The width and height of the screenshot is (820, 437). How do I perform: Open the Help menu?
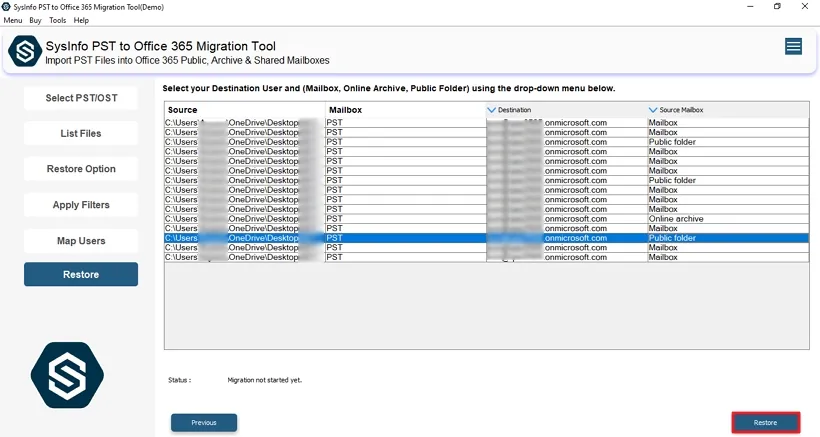(x=81, y=20)
